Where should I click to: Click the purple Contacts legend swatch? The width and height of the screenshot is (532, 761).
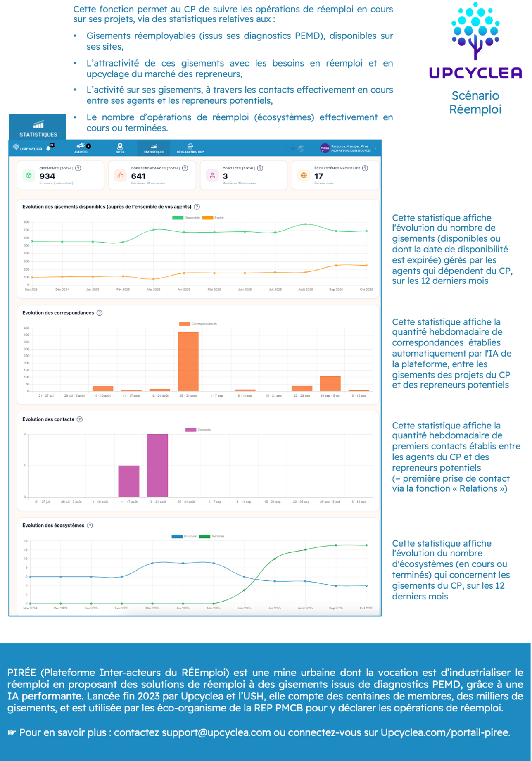point(191,430)
